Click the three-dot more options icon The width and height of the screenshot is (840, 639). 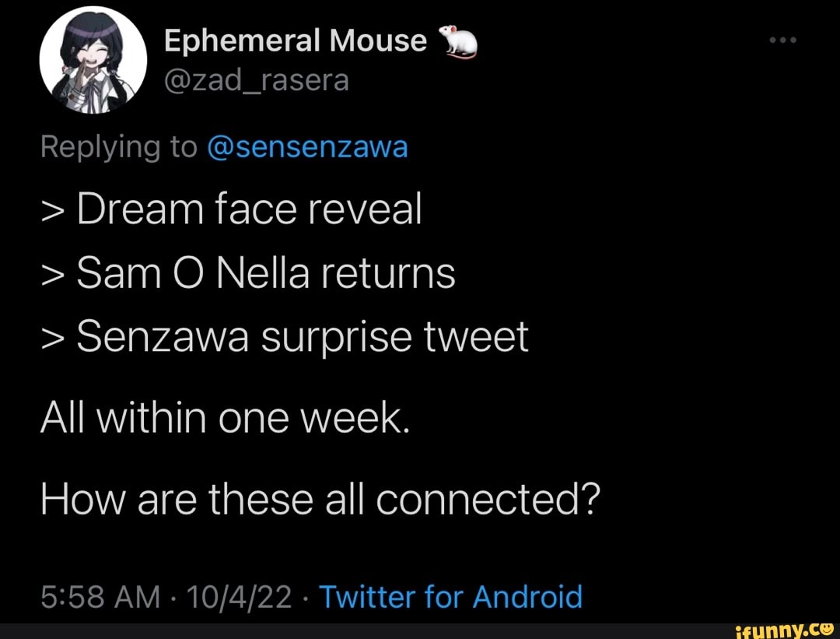click(782, 39)
